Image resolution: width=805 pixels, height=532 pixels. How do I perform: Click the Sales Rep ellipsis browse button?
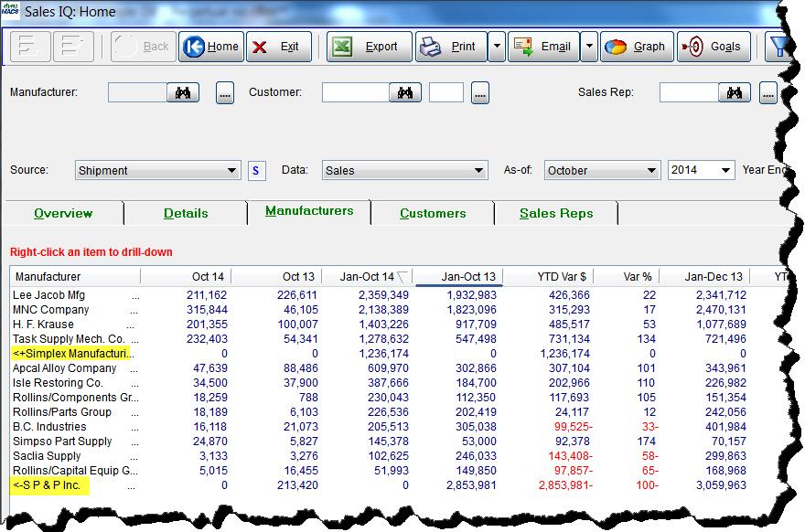(x=768, y=93)
